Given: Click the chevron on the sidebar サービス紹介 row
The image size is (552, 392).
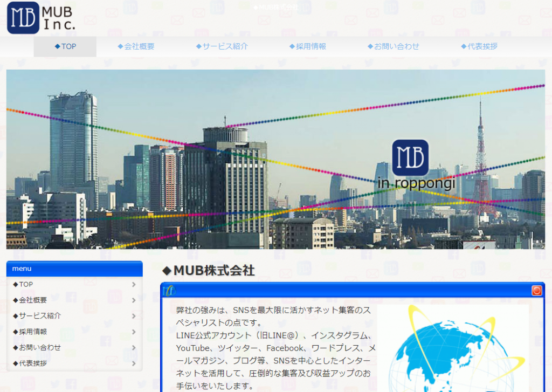Looking at the screenshot, I should coord(134,316).
